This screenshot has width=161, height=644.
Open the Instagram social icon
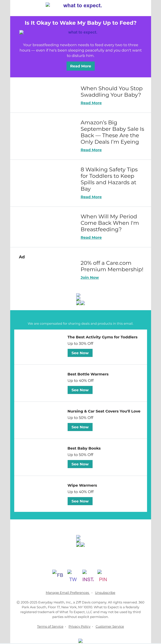click(x=88, y=576)
